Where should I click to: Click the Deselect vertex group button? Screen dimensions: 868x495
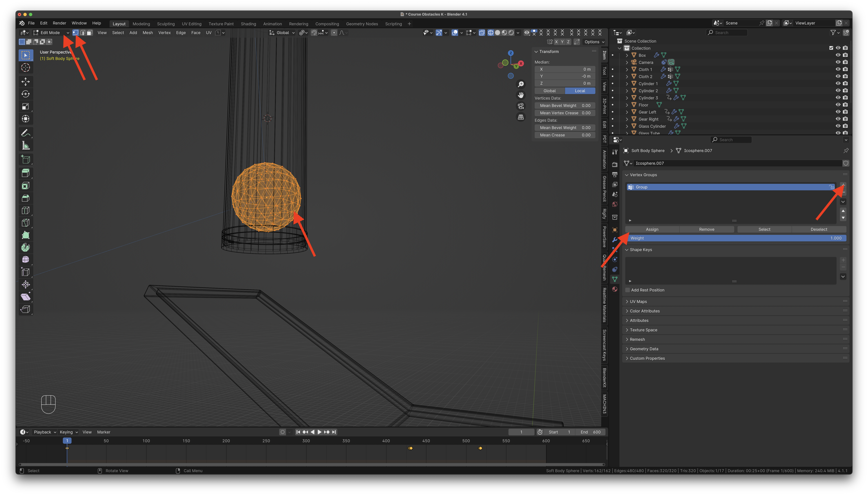pyautogui.click(x=819, y=229)
